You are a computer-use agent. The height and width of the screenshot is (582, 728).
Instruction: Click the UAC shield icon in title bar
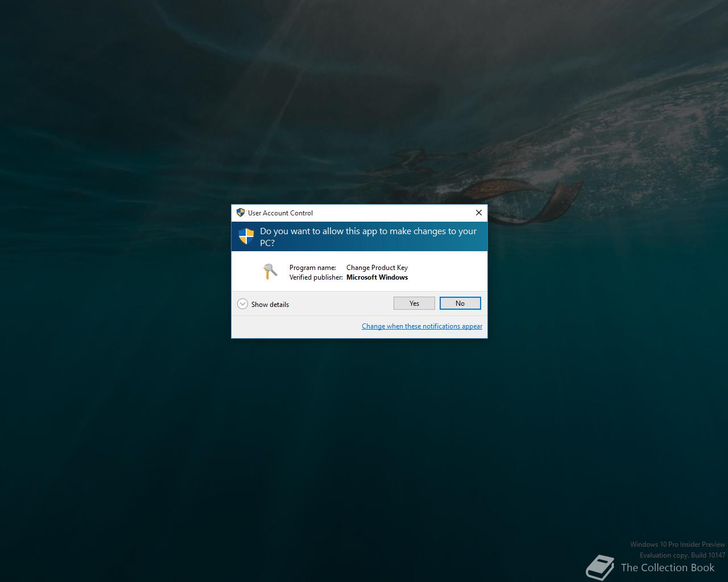click(241, 213)
